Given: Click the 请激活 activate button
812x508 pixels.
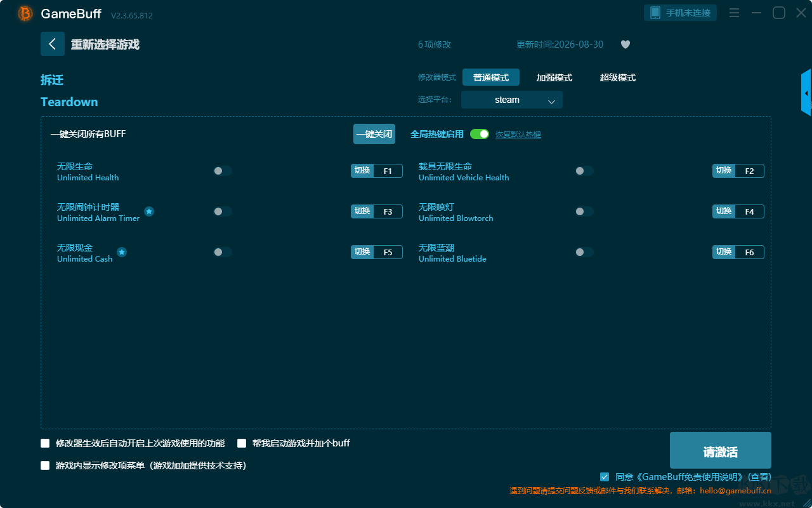Looking at the screenshot, I should point(721,450).
